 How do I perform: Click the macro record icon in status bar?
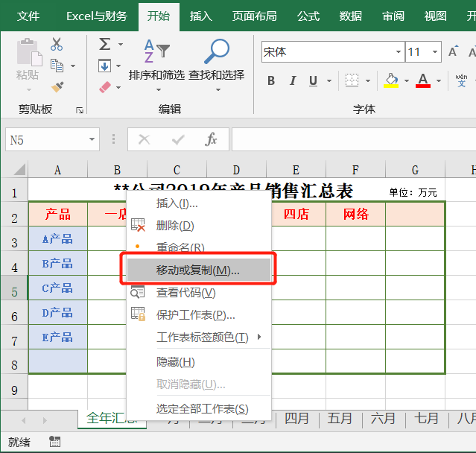pyautogui.click(x=55, y=442)
